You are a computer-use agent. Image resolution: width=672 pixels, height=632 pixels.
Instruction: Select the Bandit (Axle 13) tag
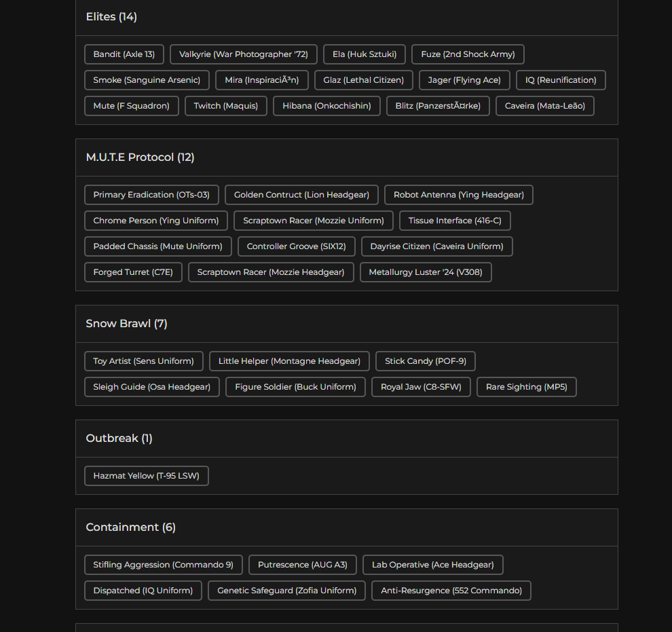[x=124, y=54]
